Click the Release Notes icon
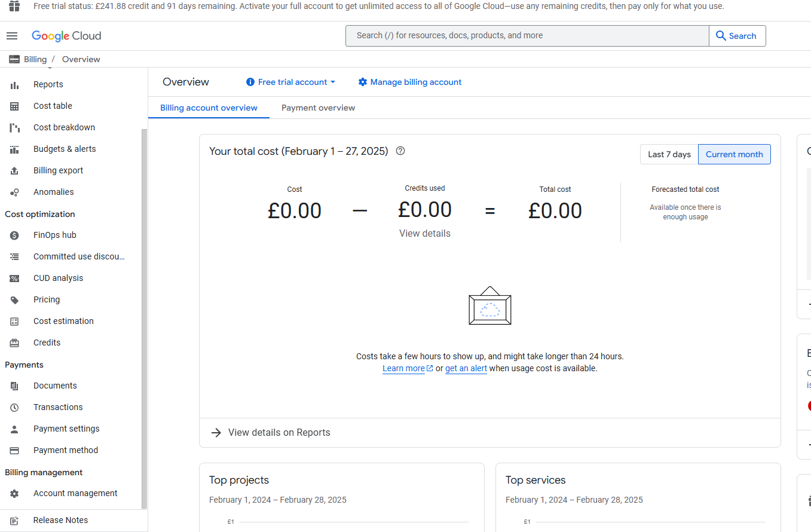Viewport: 811px width, 532px height. click(x=14, y=521)
